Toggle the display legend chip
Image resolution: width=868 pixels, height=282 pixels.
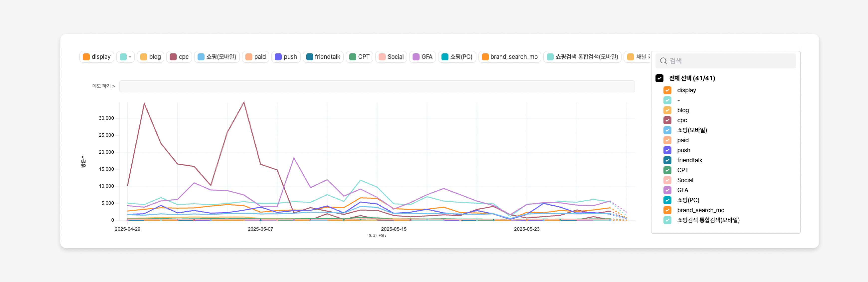click(x=97, y=57)
